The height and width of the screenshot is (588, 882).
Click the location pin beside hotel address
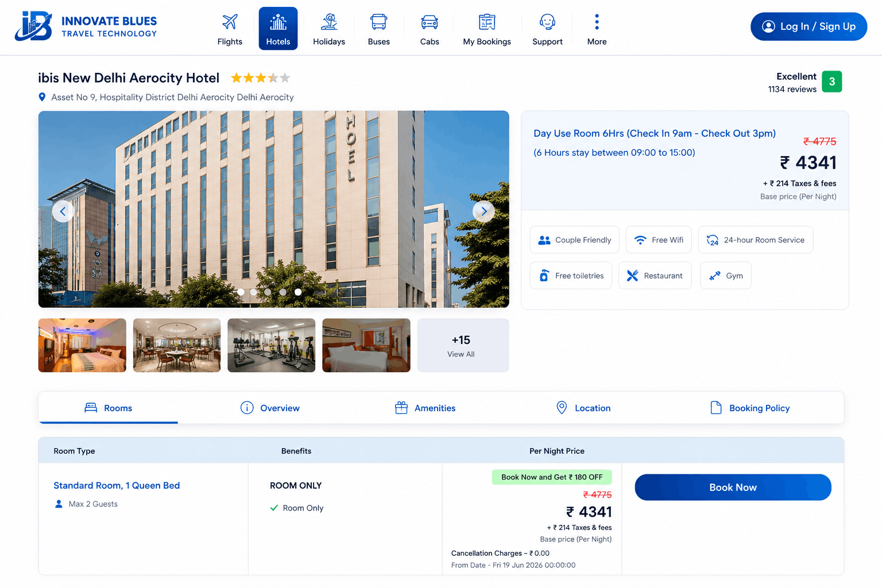point(42,97)
